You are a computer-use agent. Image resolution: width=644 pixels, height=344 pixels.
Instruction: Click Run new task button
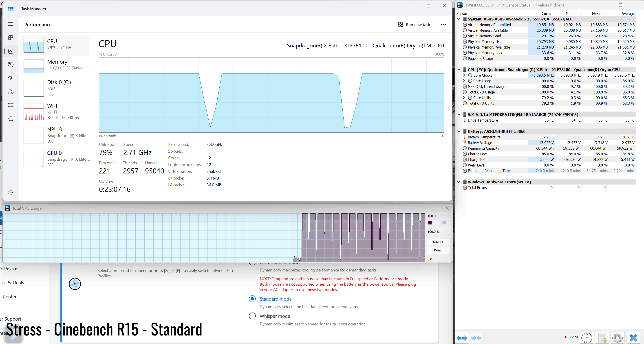[x=414, y=24]
